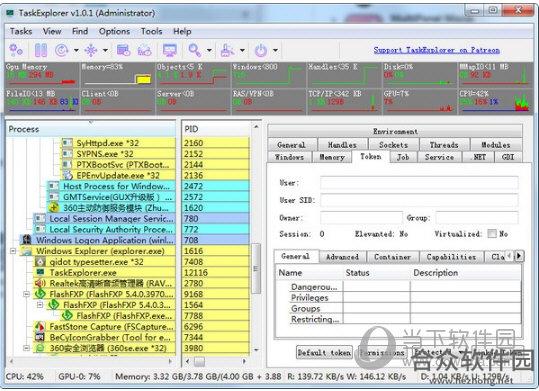Click the Gpu Memory graph panel
539x391 pixels.
click(42, 75)
